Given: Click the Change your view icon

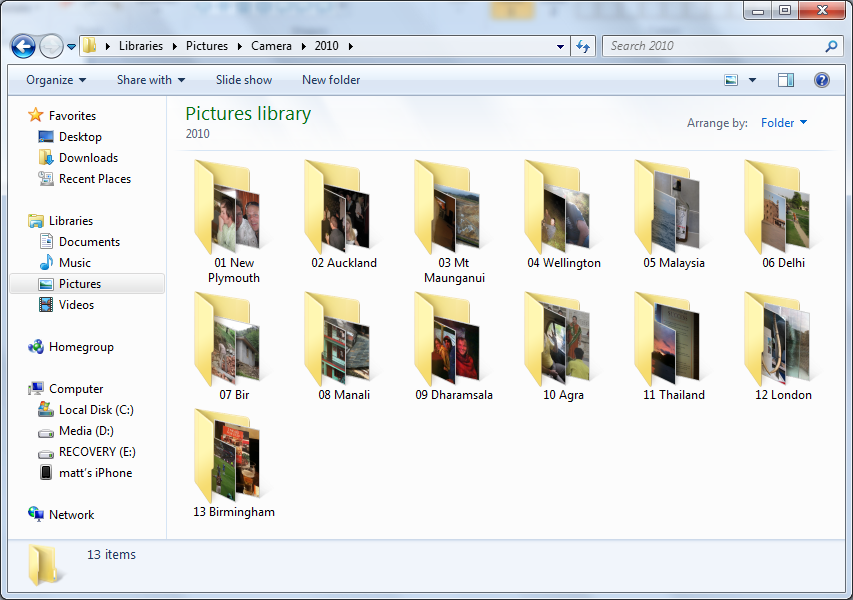Looking at the screenshot, I should [731, 80].
